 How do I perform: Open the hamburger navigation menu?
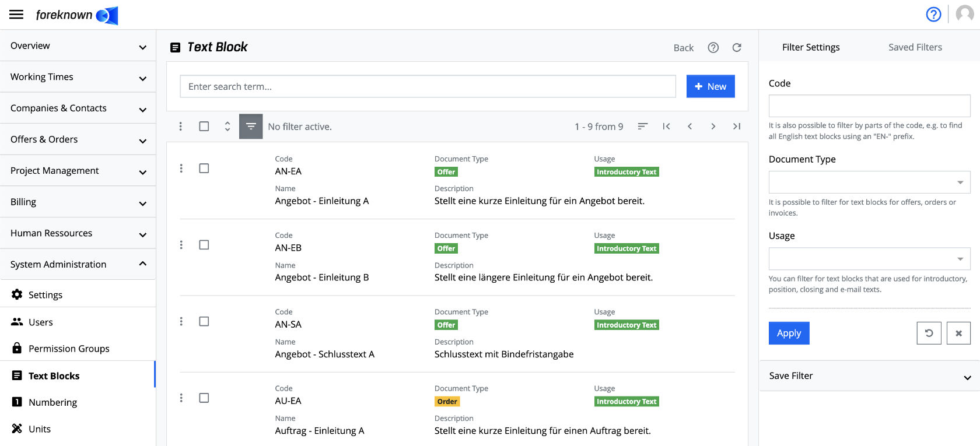[x=16, y=15]
